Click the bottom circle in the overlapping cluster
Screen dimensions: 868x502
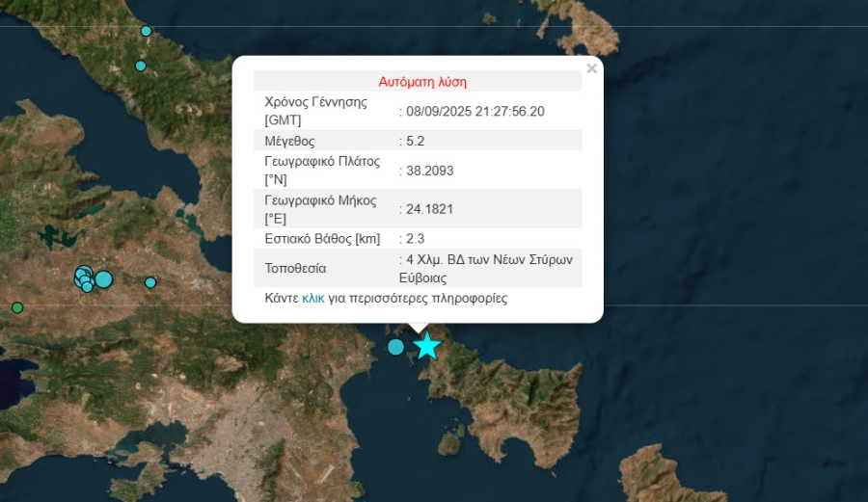pyautogui.click(x=87, y=286)
